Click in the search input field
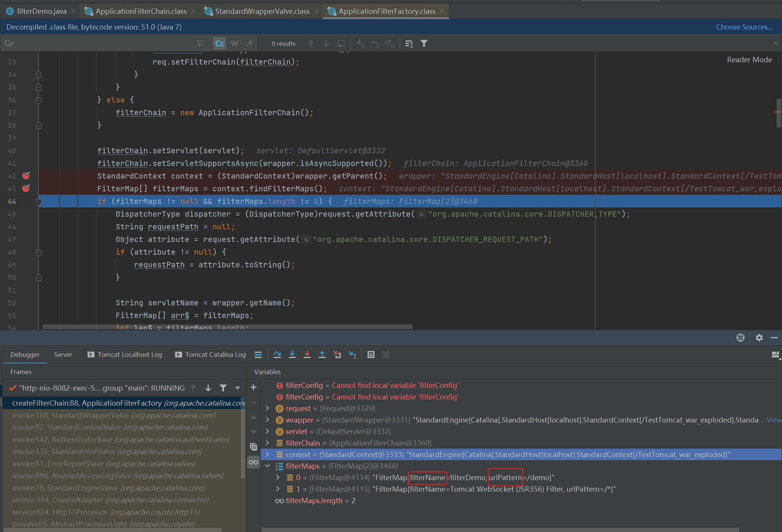 (104, 43)
